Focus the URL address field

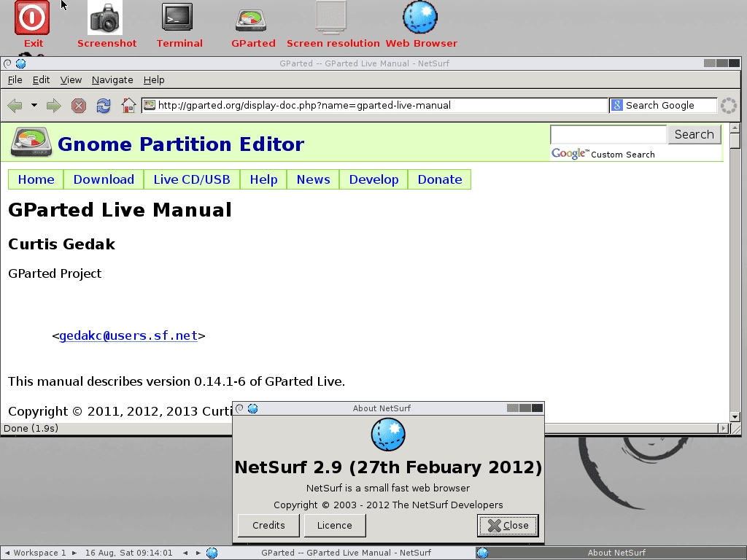click(x=374, y=105)
